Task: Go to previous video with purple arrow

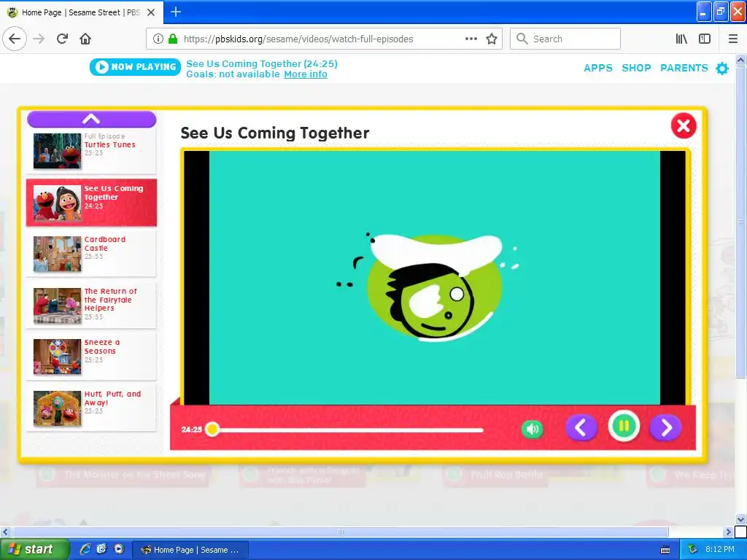Action: pyautogui.click(x=581, y=427)
